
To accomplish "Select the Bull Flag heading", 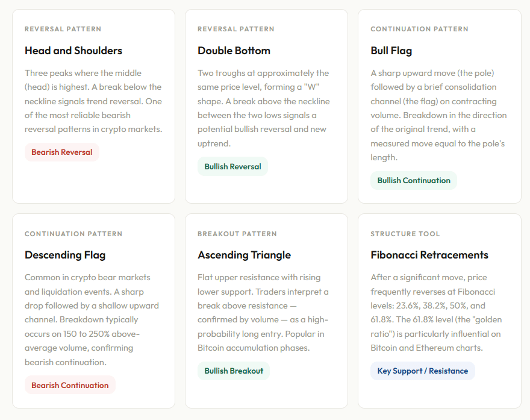I will (391, 51).
